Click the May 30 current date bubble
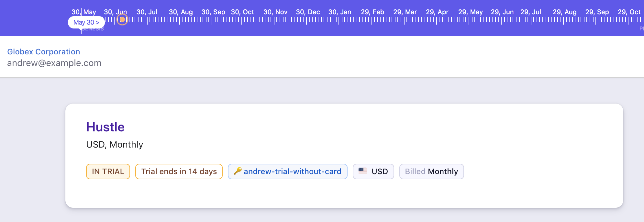This screenshot has width=644, height=222. (x=86, y=22)
